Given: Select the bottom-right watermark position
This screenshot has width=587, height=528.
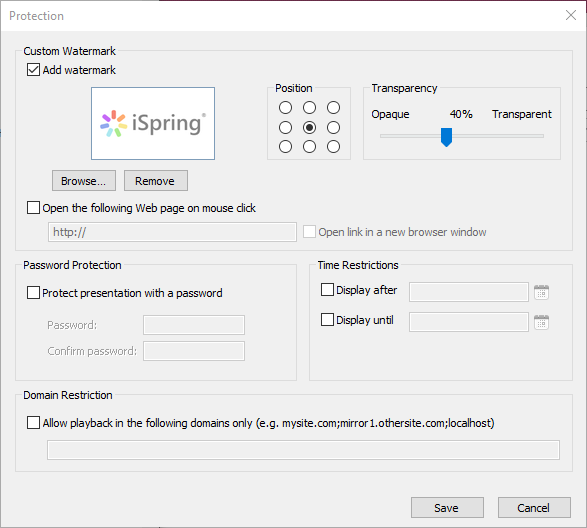Looking at the screenshot, I should 333,147.
